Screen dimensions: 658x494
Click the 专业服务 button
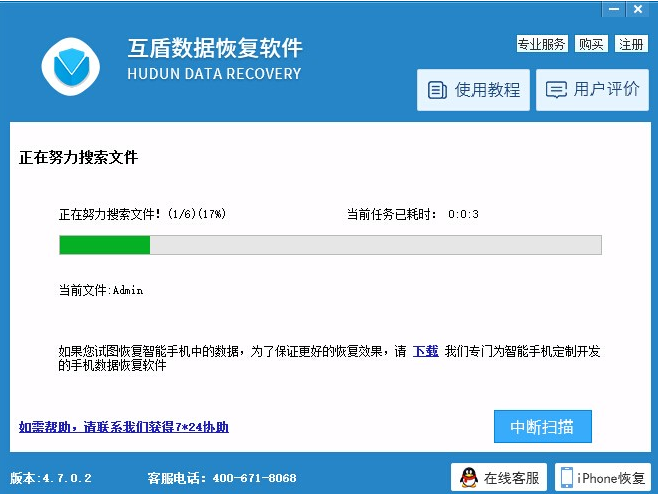pos(542,44)
